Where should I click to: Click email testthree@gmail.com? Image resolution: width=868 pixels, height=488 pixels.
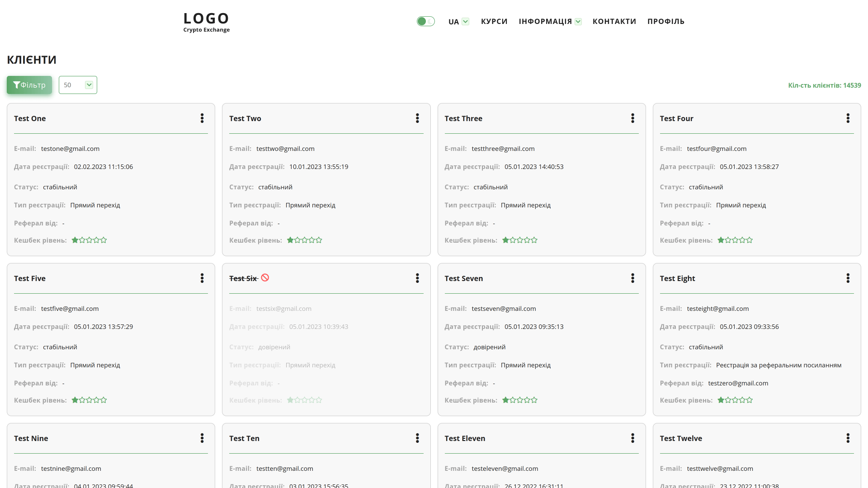click(503, 149)
